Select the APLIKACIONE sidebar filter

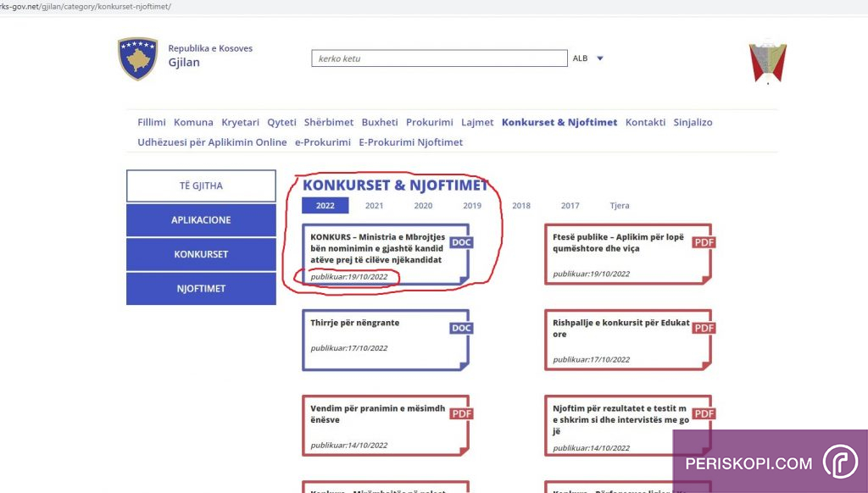click(201, 220)
